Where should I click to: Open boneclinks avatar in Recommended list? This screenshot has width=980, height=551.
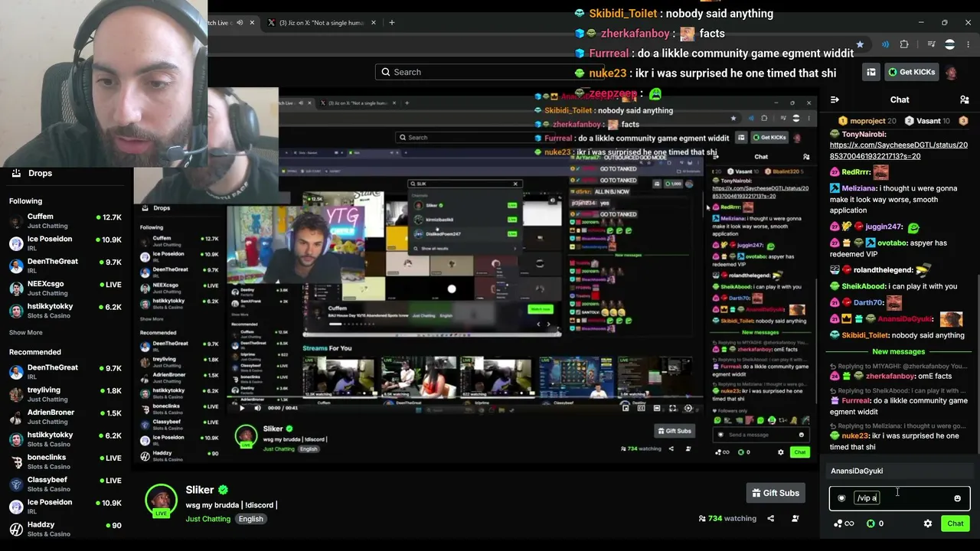(16, 461)
